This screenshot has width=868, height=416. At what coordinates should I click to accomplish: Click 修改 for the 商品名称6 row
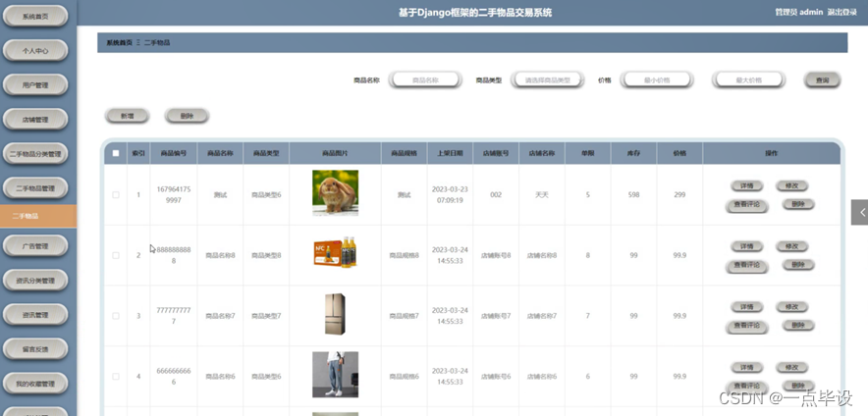(791, 367)
